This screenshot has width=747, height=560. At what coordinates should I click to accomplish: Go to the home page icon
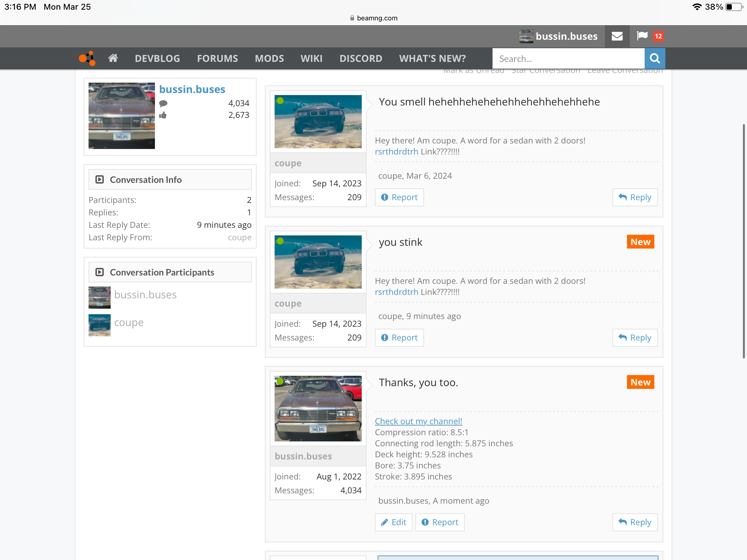click(113, 58)
